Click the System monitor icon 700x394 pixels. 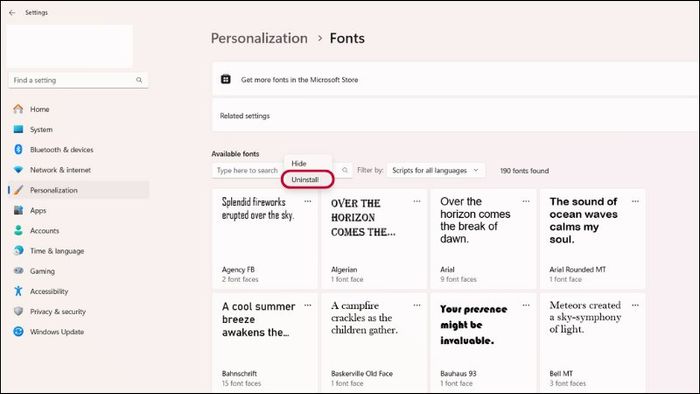[18, 129]
